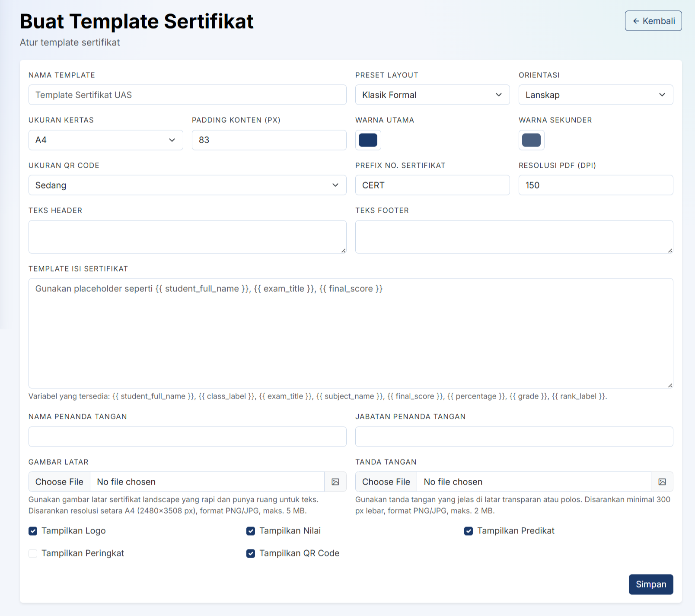Click the resize handle of Template Isi Sertifikat
695x616 pixels.
[x=670, y=386]
